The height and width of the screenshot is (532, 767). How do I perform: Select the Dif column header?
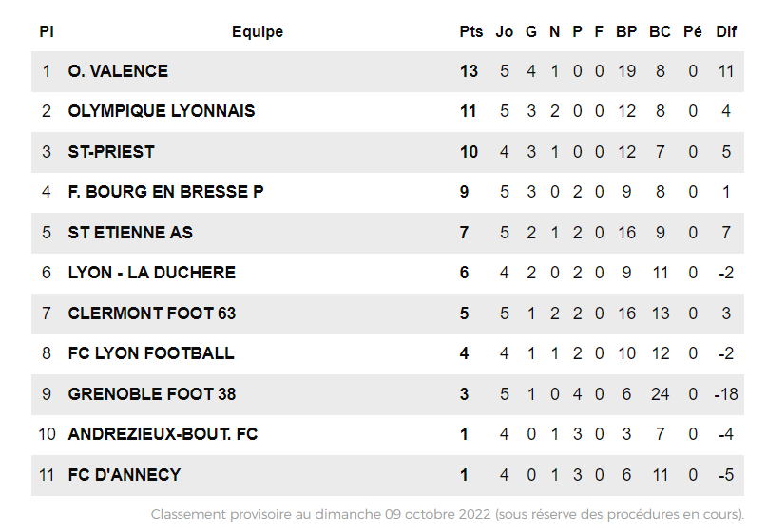[726, 31]
